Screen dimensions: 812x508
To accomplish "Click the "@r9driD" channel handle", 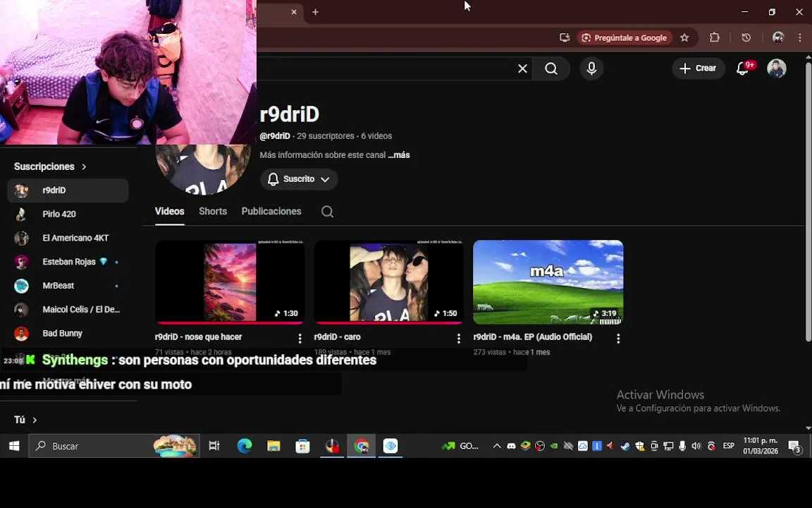I will 275,135.
